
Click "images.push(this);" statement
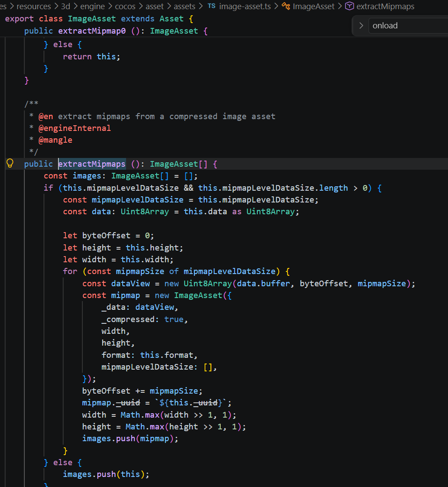point(106,474)
